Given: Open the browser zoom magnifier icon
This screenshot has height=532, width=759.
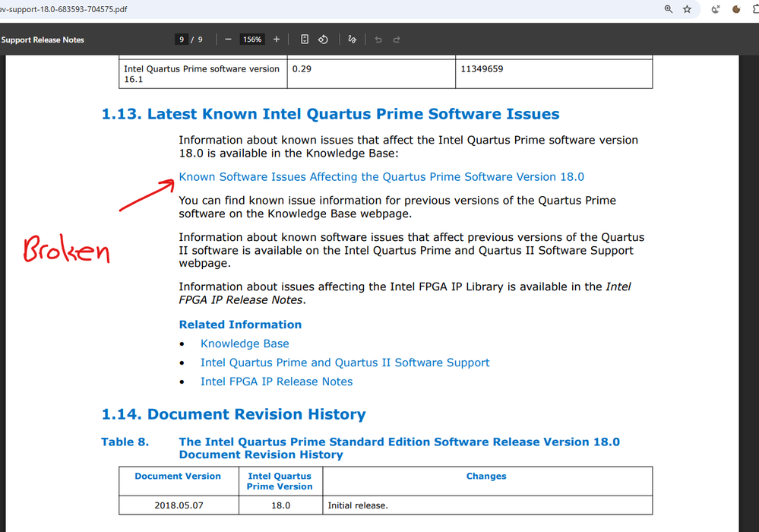Looking at the screenshot, I should (669, 9).
